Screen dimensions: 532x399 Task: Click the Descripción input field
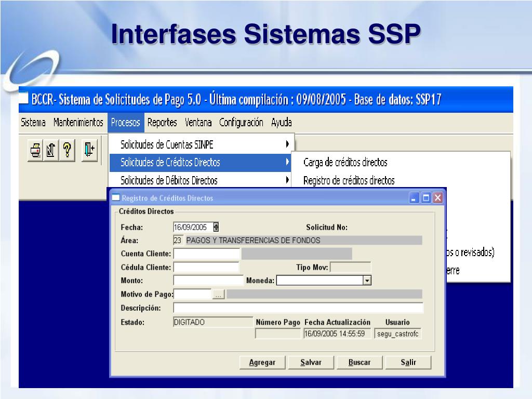(x=298, y=308)
